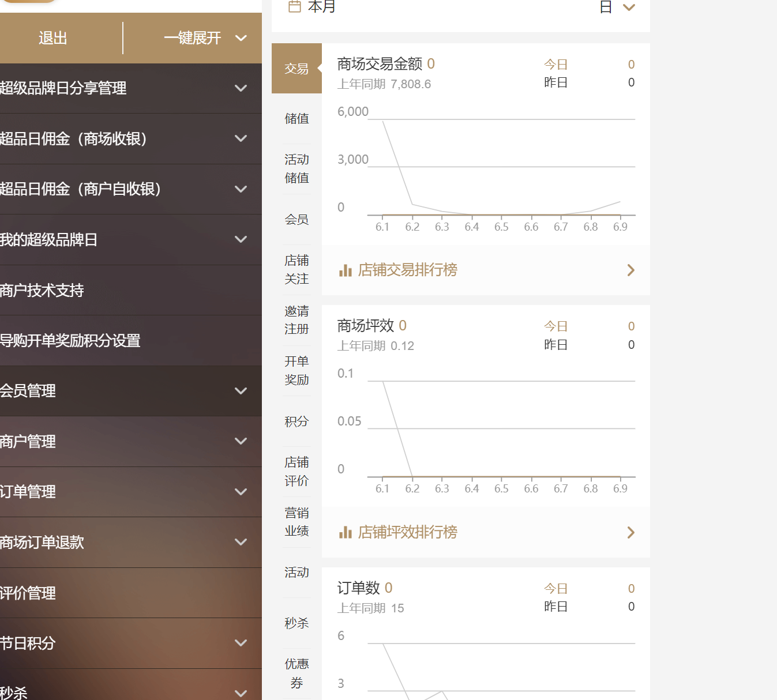Click the chevron beside 一键展开
Image resolution: width=777 pixels, height=700 pixels.
(241, 38)
